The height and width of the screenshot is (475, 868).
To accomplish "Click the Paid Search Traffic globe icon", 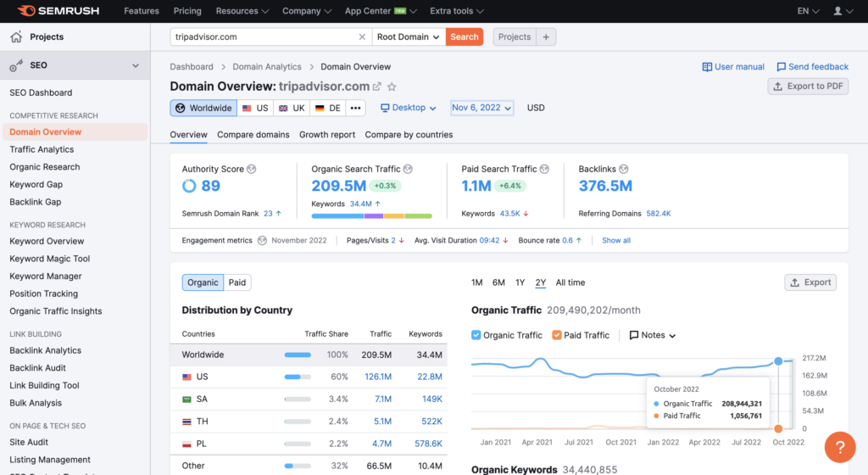I will [x=544, y=169].
